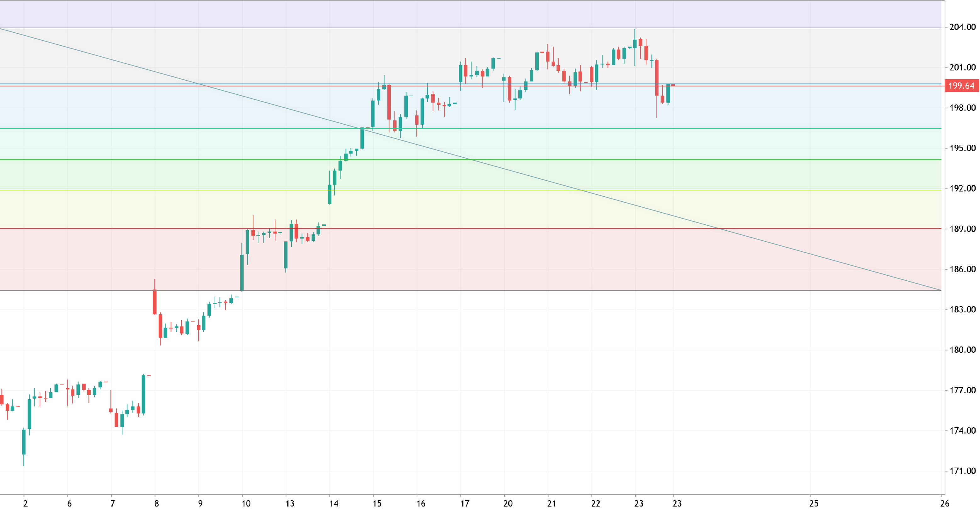
Task: Select the gray Fibonacci line near 204.00
Action: [470, 28]
